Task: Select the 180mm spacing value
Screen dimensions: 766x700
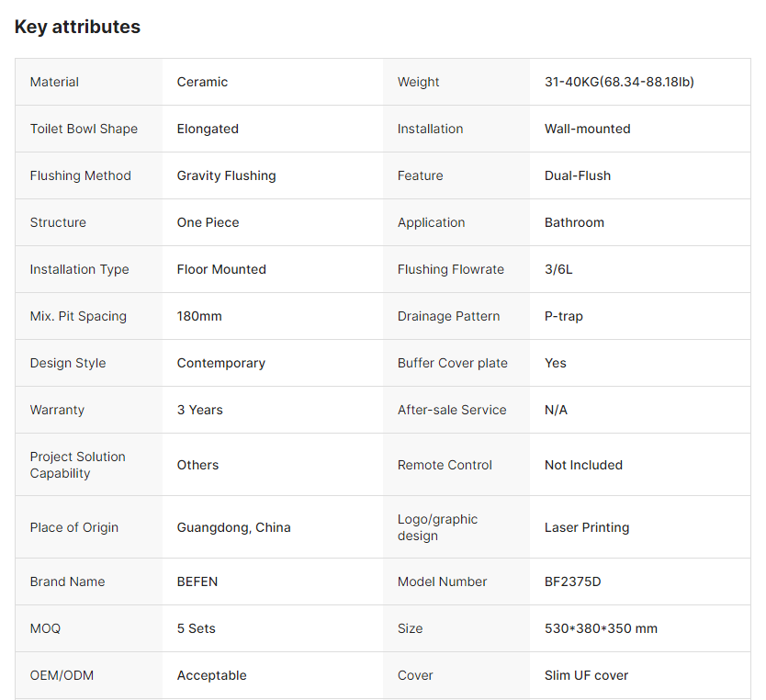Action: pos(199,316)
